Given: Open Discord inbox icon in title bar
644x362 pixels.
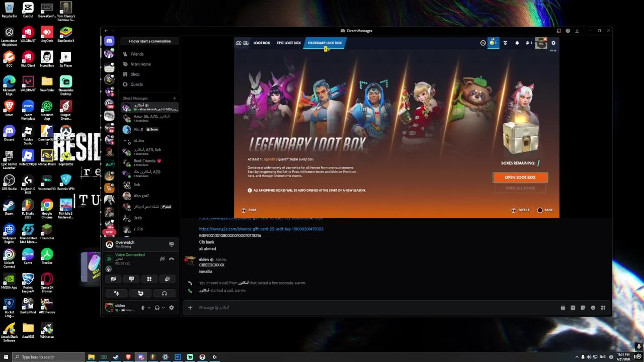Looking at the screenshot, I should coord(559,31).
